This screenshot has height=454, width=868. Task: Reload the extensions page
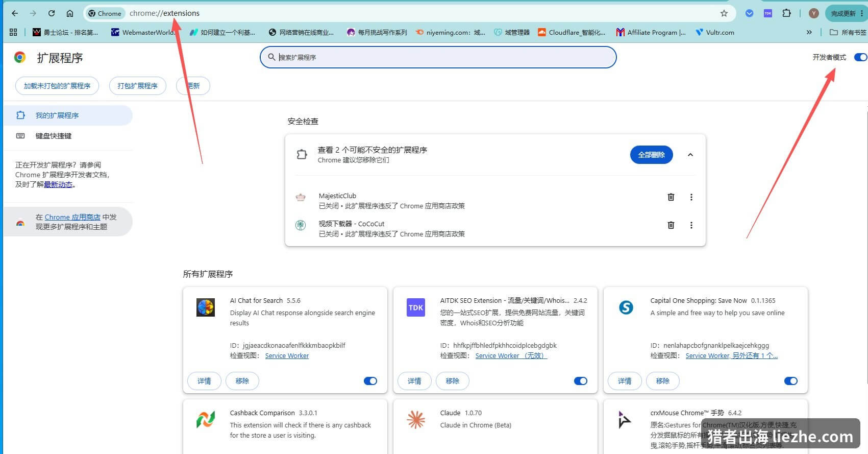(52, 13)
